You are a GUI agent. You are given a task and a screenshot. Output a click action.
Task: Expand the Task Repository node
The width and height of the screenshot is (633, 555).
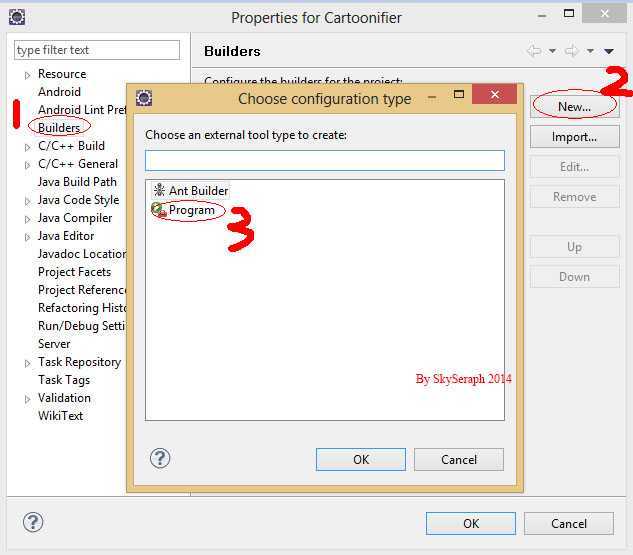click(27, 363)
